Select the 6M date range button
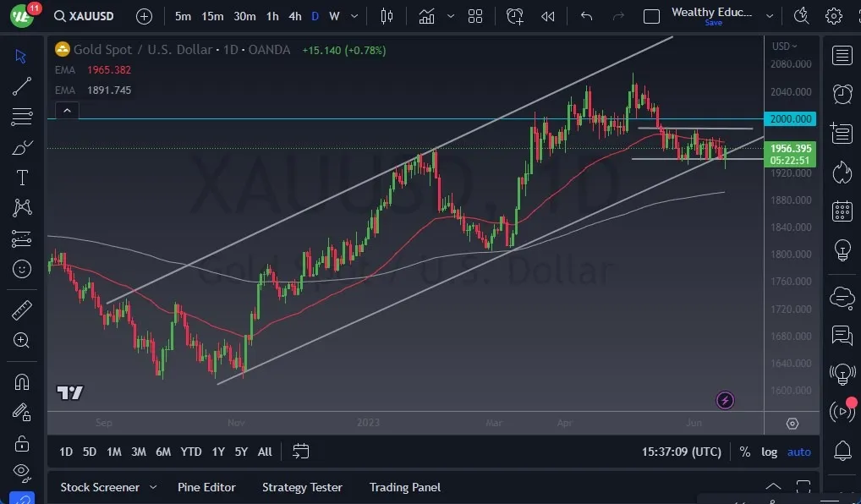Image resolution: width=861 pixels, height=504 pixels. click(163, 452)
